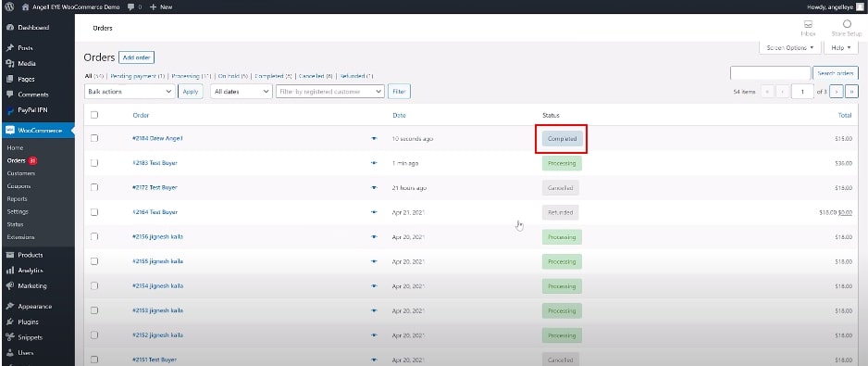
Task: Click the current page number field
Action: pos(802,92)
